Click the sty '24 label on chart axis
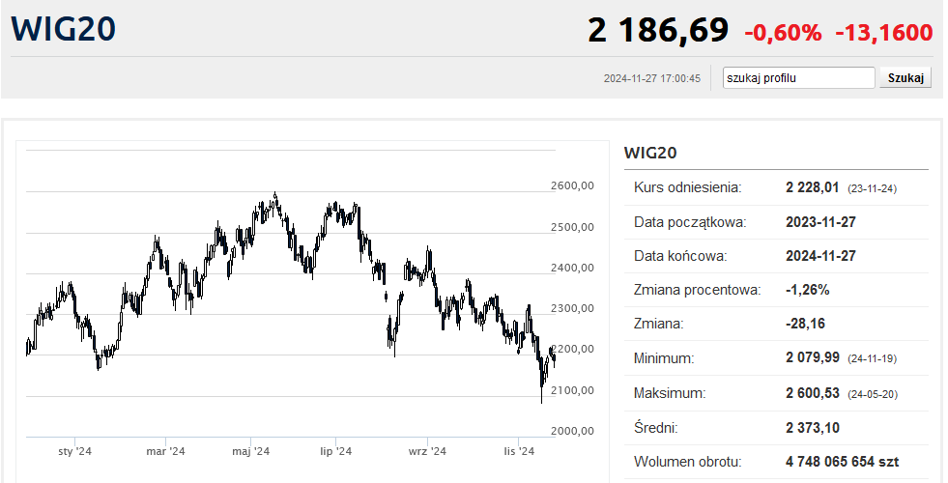Image resolution: width=948 pixels, height=483 pixels. point(76,452)
